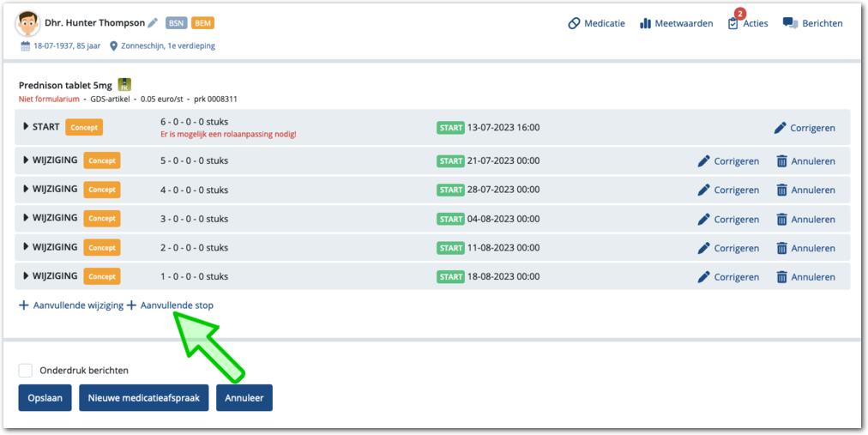The height and width of the screenshot is (435, 868).
Task: Click the pencil icon on the START row
Action: tap(780, 128)
